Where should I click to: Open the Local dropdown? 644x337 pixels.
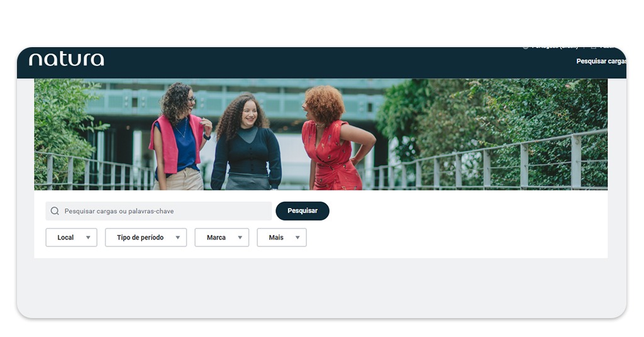click(x=71, y=238)
